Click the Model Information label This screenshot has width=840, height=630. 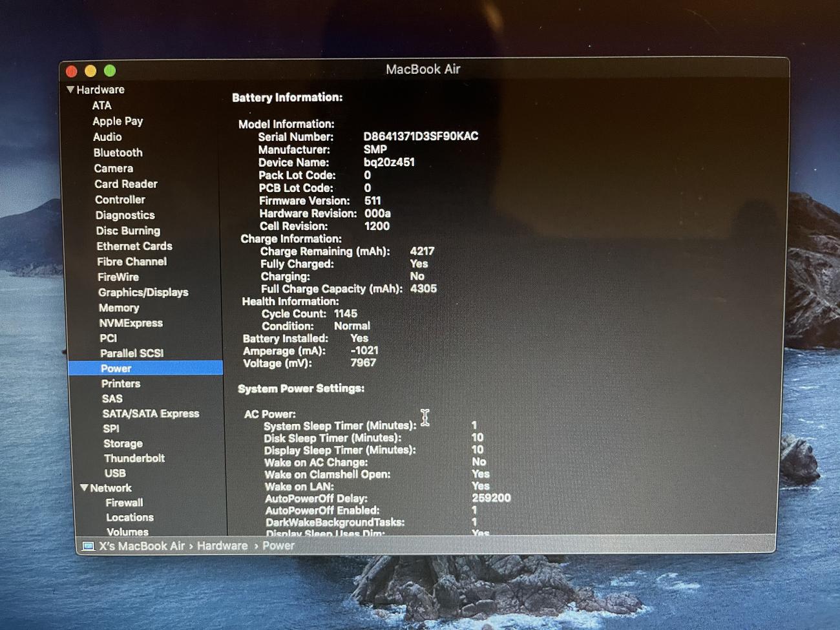(286, 124)
